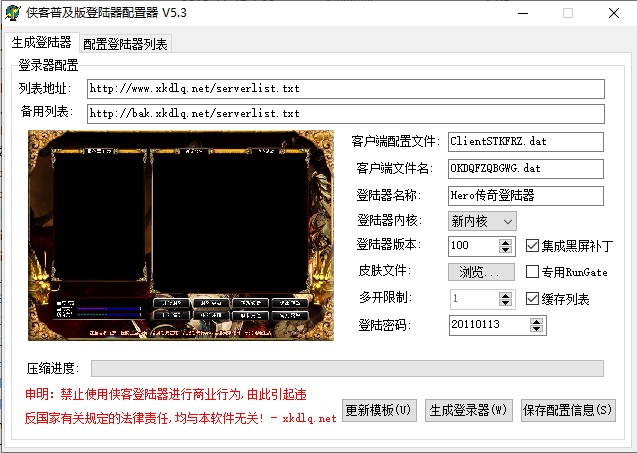Click the 生成登陆器 tab

tap(41, 43)
